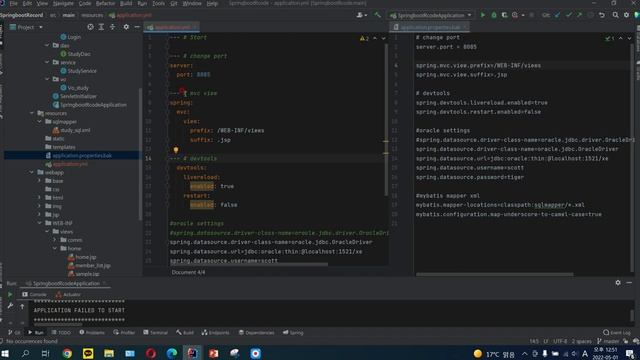Hide the Project tool window with minus icon
Viewport: 640px width, 360px height.
tap(137, 27)
